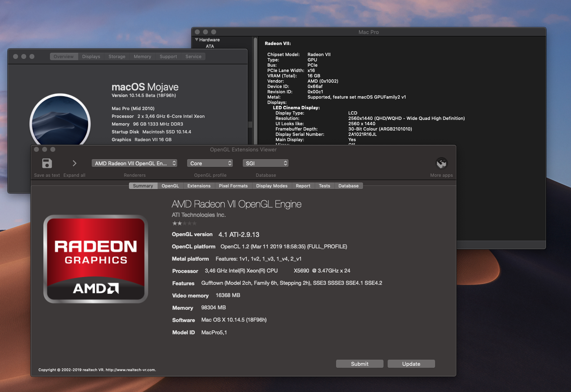Click '16368 MB' video memory value
This screenshot has height=392, width=571.
pos(228,295)
